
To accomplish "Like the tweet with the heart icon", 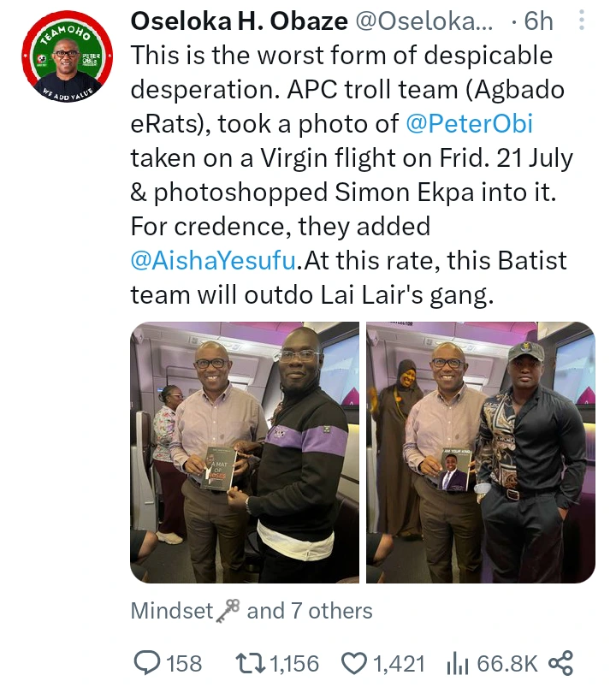I will click(353, 662).
